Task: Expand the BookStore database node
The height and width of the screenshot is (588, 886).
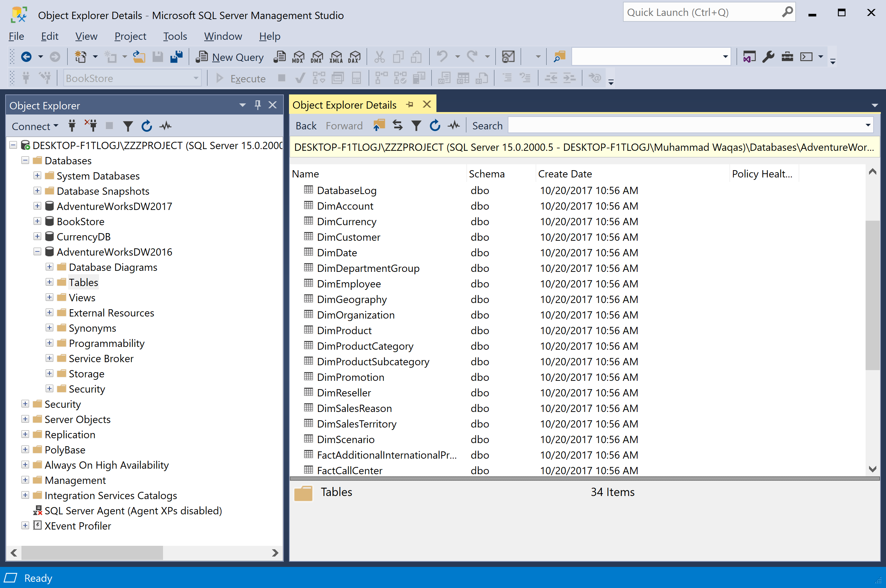Action: pyautogui.click(x=37, y=221)
